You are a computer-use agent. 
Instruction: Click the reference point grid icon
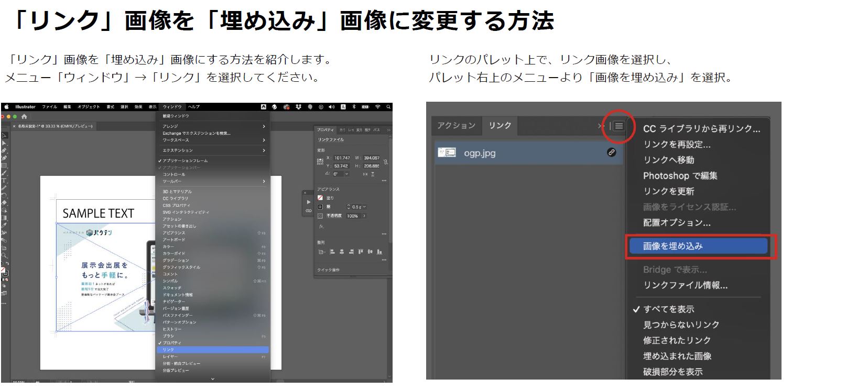click(x=320, y=161)
